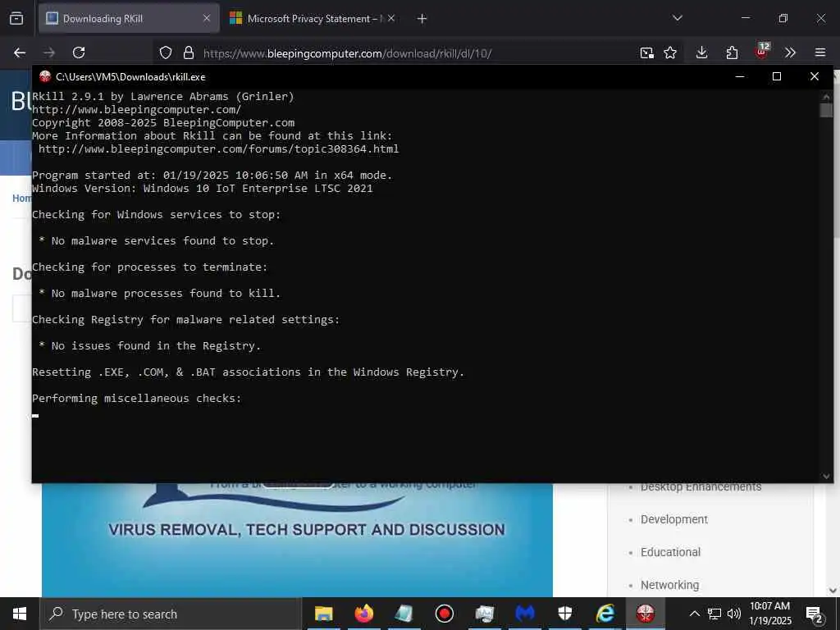Open Malwarebytes from the taskbar
Viewport: 840px width, 630px height.
(525, 614)
